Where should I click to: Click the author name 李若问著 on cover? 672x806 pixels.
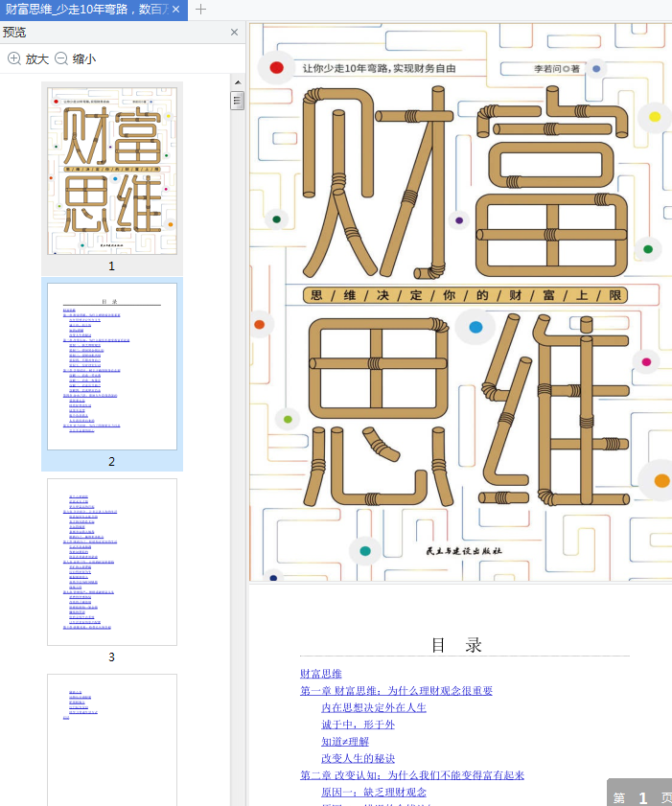pos(556,68)
